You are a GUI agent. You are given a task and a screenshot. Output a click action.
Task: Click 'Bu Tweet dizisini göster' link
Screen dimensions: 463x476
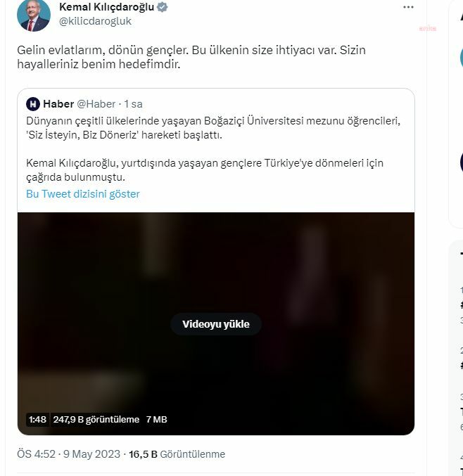pyautogui.click(x=83, y=194)
